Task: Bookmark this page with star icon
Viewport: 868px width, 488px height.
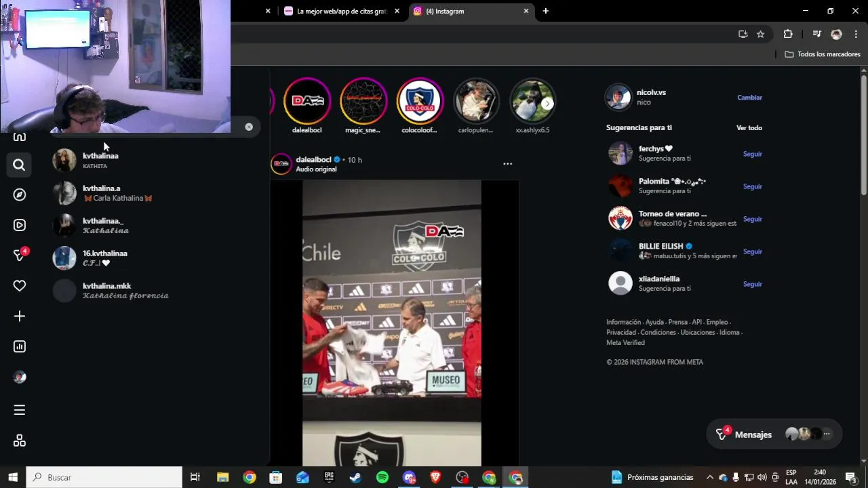Action: pos(760,34)
